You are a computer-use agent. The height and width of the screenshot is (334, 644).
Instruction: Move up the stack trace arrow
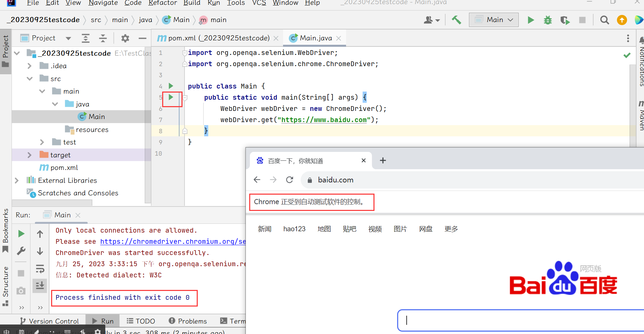click(40, 234)
